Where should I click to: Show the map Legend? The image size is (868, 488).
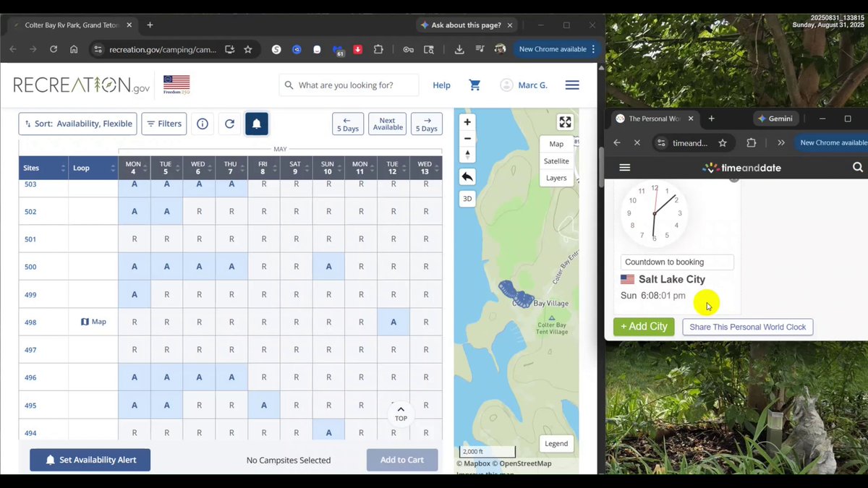[556, 443]
